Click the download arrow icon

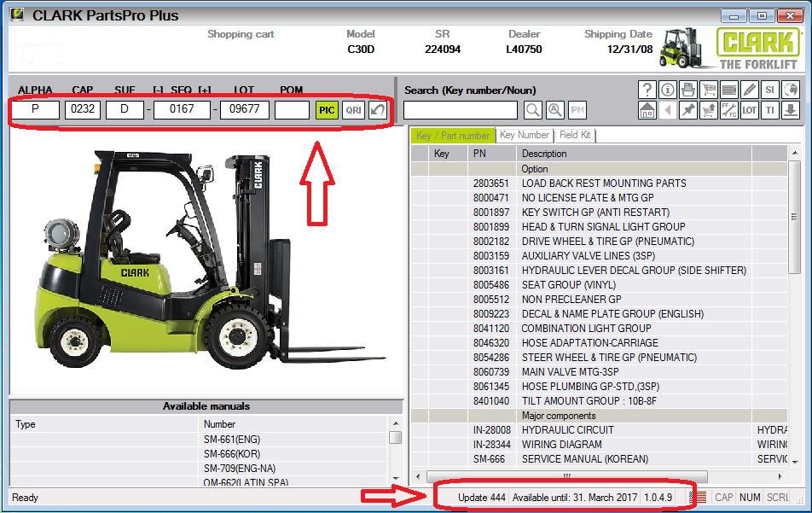(790, 110)
